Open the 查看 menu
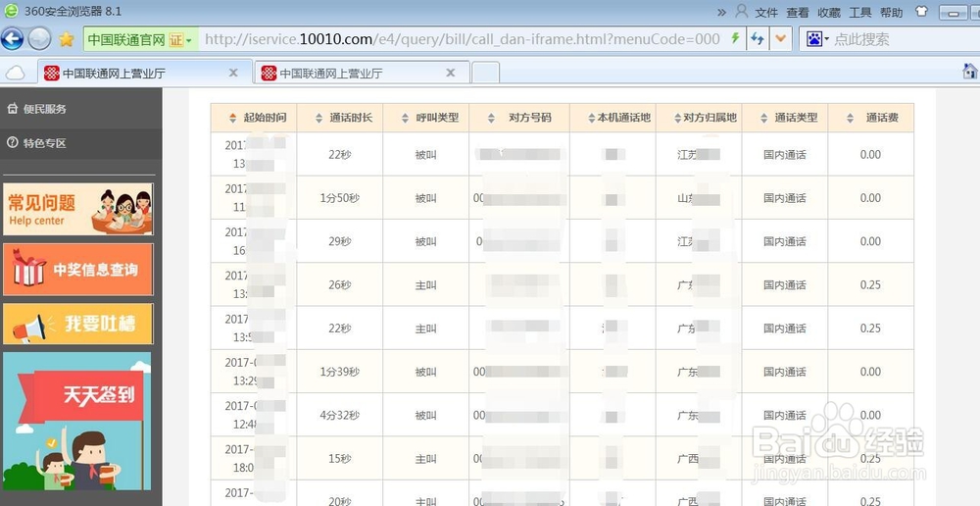The height and width of the screenshot is (506, 980). [x=798, y=12]
